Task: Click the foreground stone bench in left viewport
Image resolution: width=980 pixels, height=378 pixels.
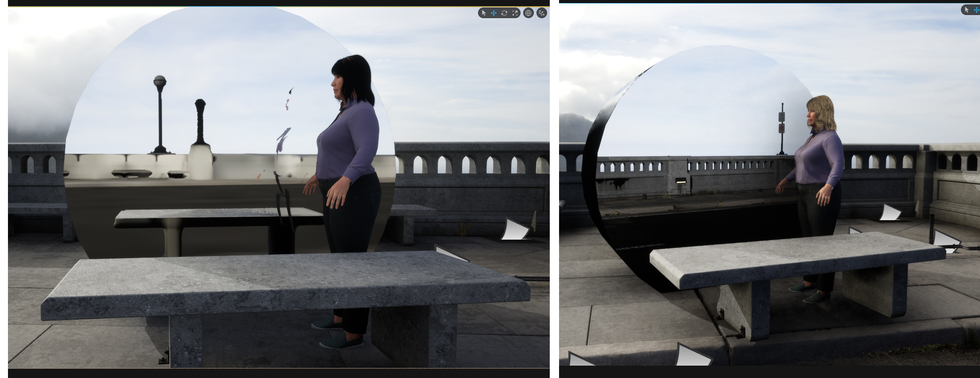Action: tap(283, 283)
